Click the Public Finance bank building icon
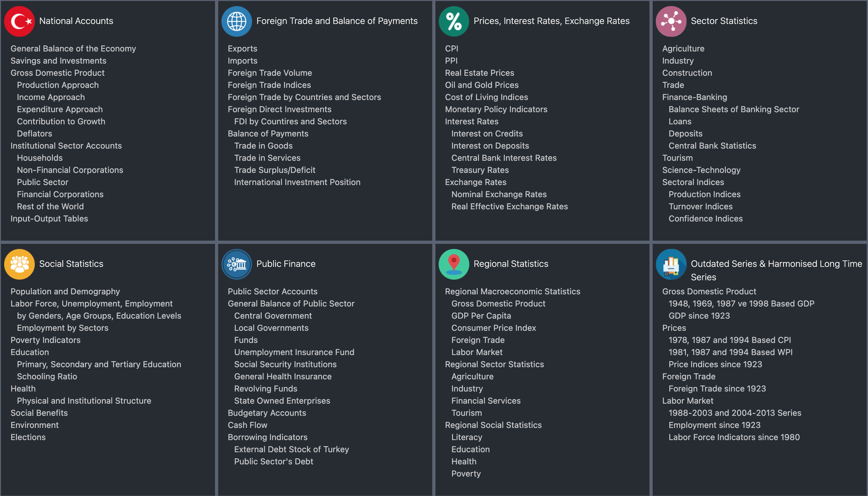This screenshot has height=496, width=868. point(236,264)
